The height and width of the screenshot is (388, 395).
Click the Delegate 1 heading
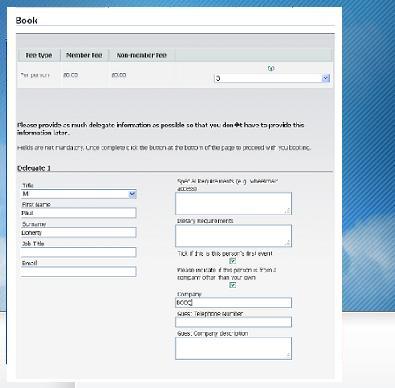(34, 168)
